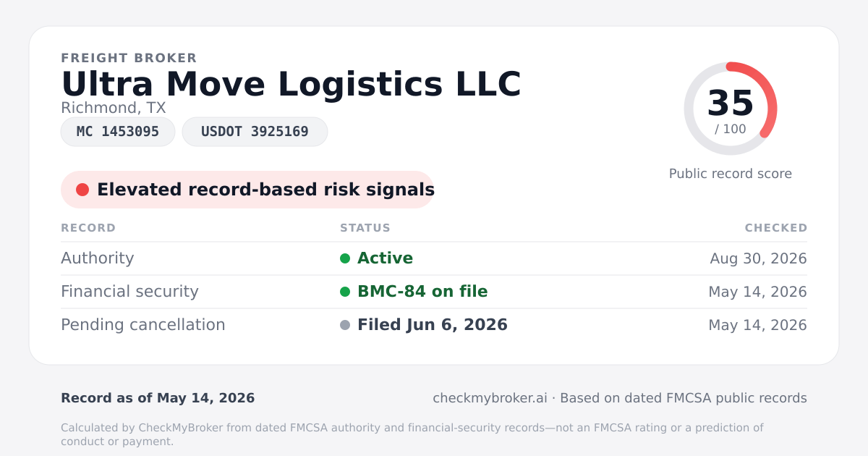Click the Elevated record-based risk signals banner

click(x=247, y=190)
